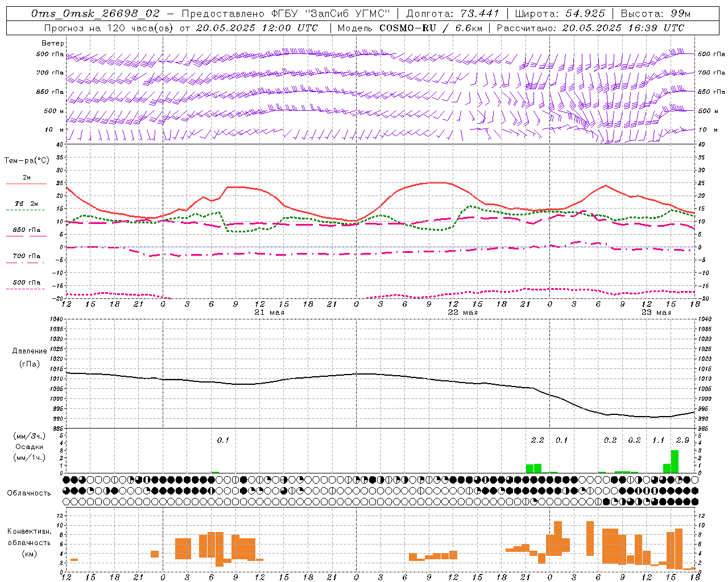Click the 10 м wind level label on left
Viewport: 728px width, 582px height.
pyautogui.click(x=55, y=130)
